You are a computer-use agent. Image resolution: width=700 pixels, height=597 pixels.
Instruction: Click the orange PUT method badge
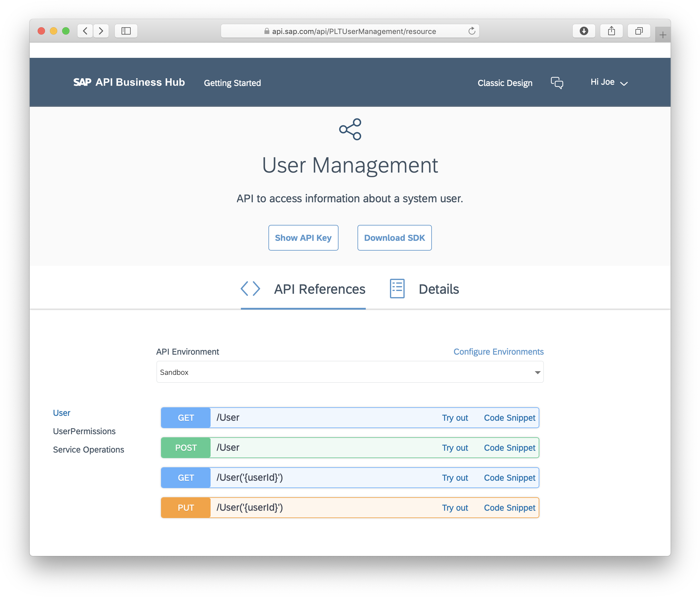point(186,508)
